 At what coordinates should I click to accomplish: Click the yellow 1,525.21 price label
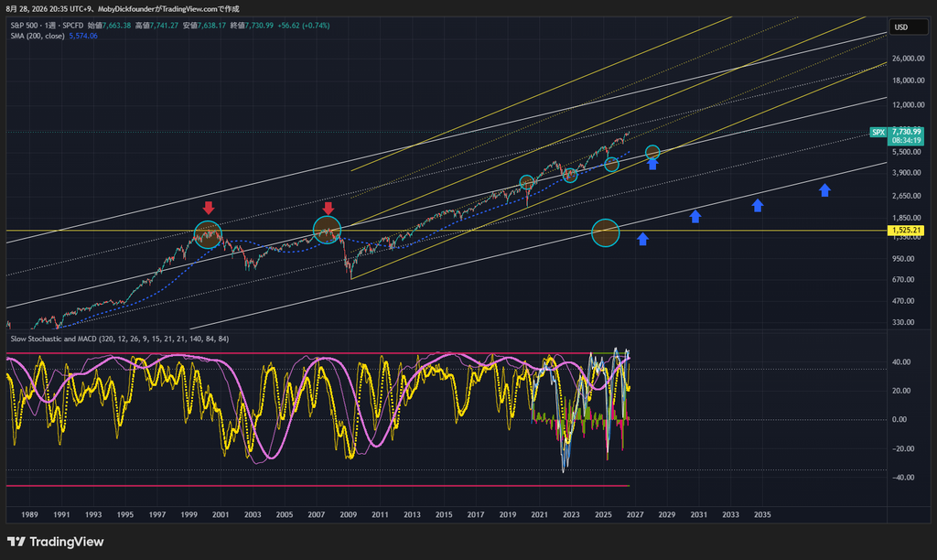(906, 230)
